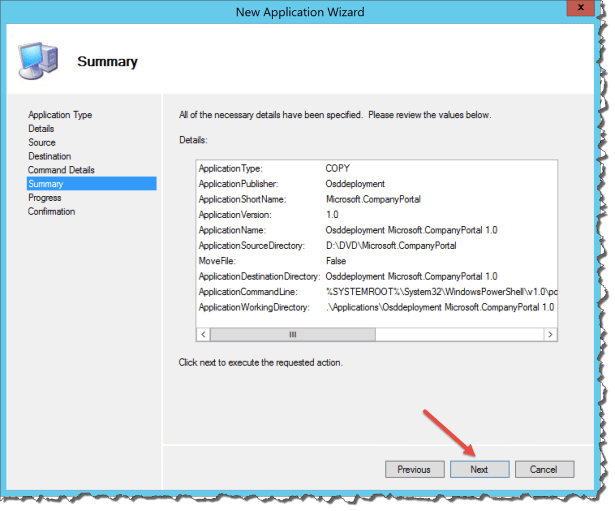Select the Confirmation step

tap(51, 211)
